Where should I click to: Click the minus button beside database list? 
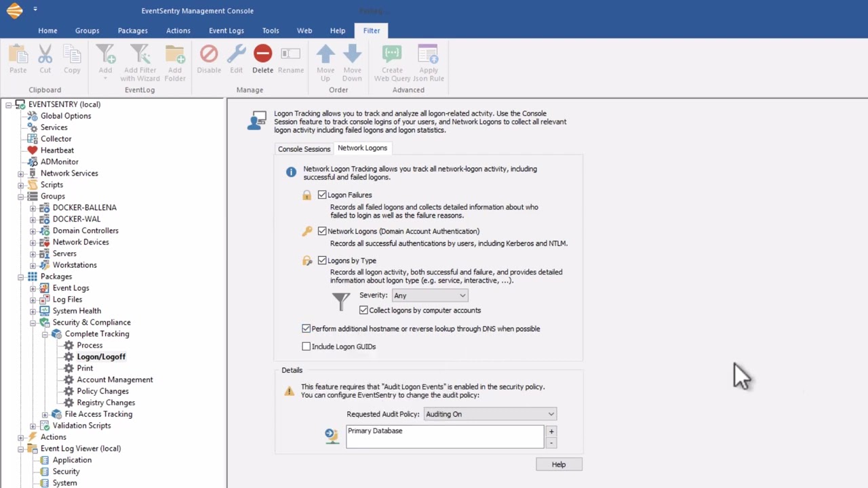[x=551, y=443]
